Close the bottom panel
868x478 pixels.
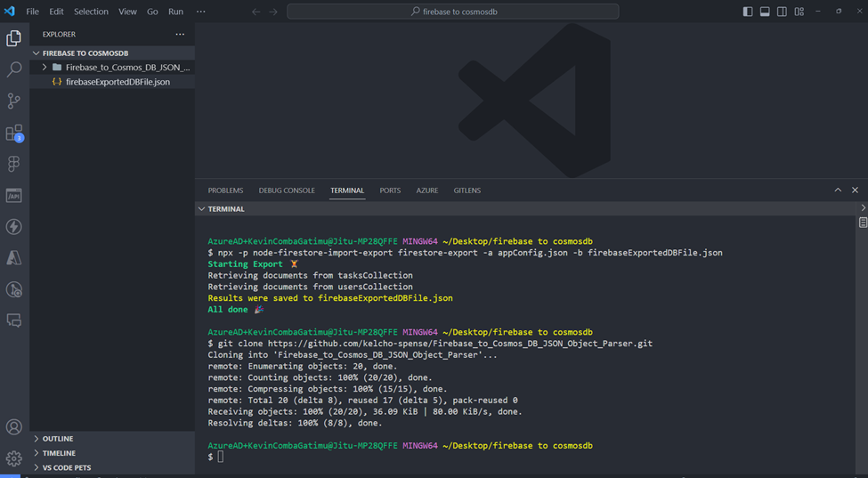pos(856,190)
